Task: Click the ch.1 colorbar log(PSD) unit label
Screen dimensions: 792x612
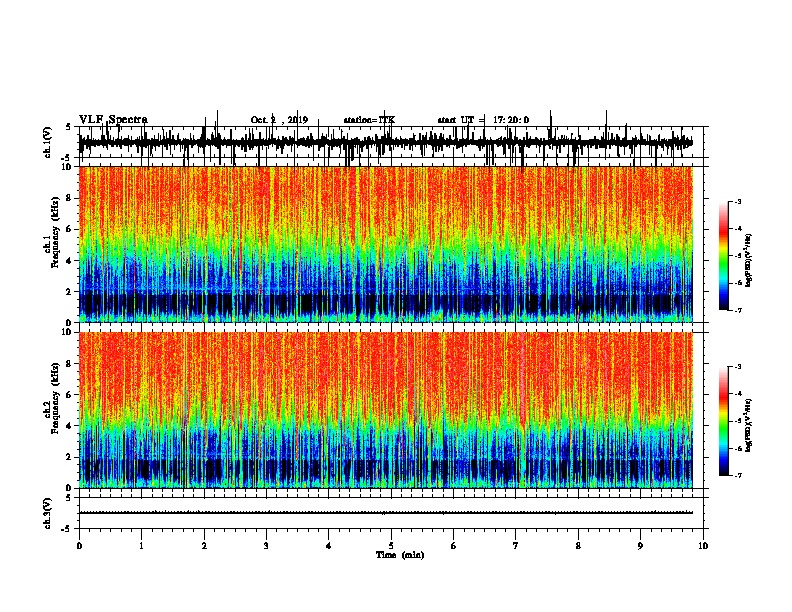Action: pyautogui.click(x=749, y=261)
